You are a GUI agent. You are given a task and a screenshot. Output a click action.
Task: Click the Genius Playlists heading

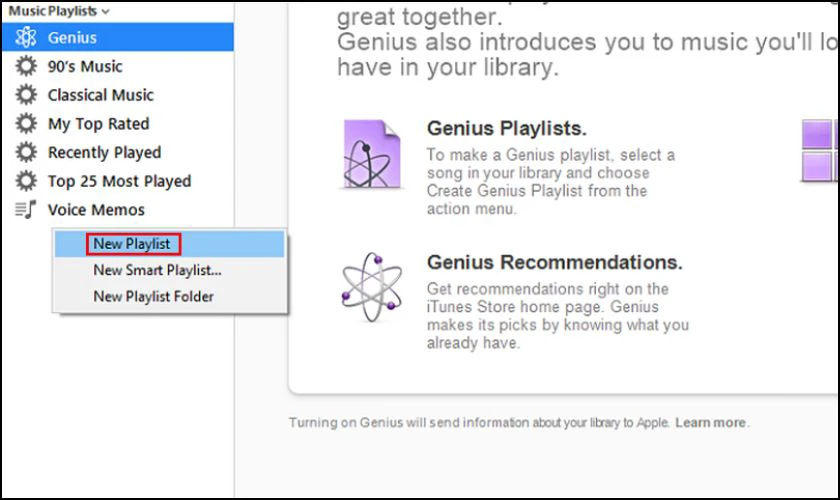point(506,128)
